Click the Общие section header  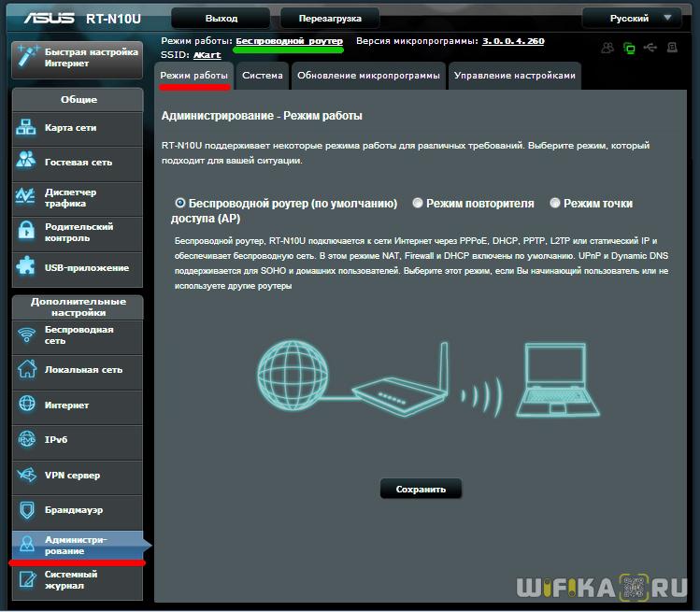point(79,100)
